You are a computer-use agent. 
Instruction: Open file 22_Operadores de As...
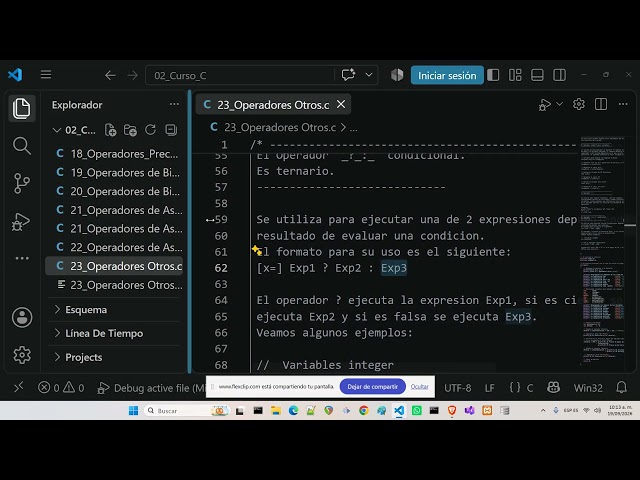[116, 247]
